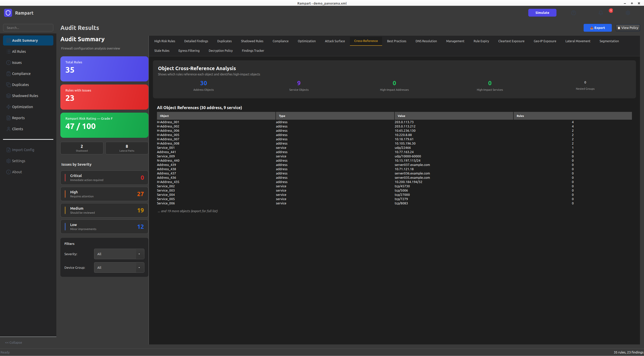Image resolution: width=644 pixels, height=356 pixels.
Task: Click the View Policy button
Action: point(628,28)
